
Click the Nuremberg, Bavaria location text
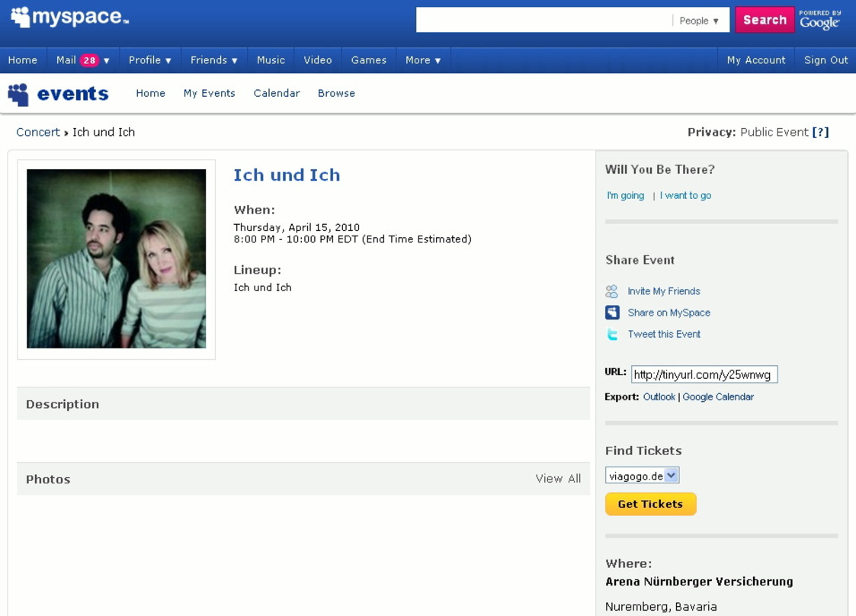[661, 607]
